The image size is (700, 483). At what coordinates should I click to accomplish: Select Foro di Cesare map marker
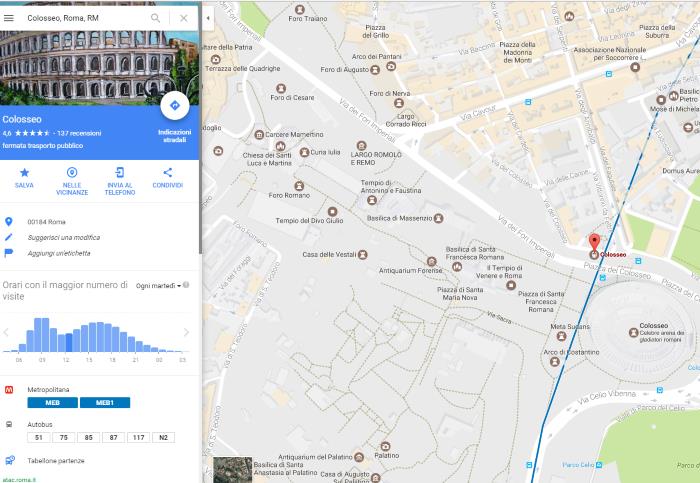click(x=280, y=88)
